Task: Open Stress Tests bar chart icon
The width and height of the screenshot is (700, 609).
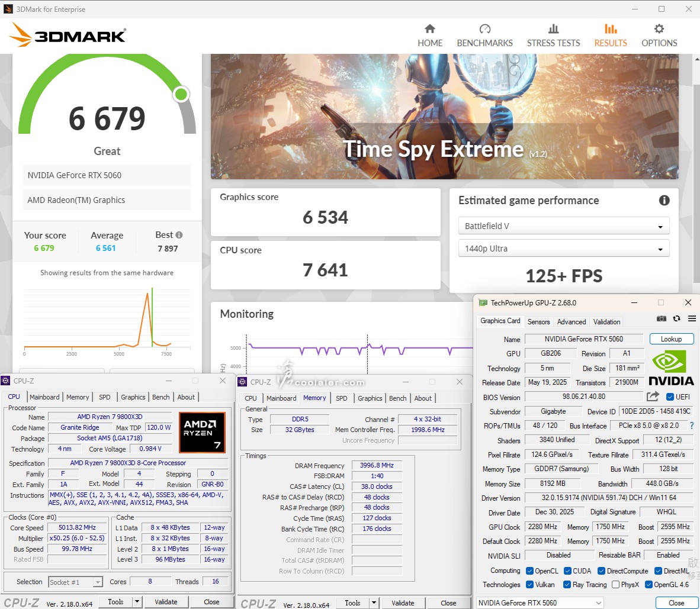Action: tap(553, 29)
